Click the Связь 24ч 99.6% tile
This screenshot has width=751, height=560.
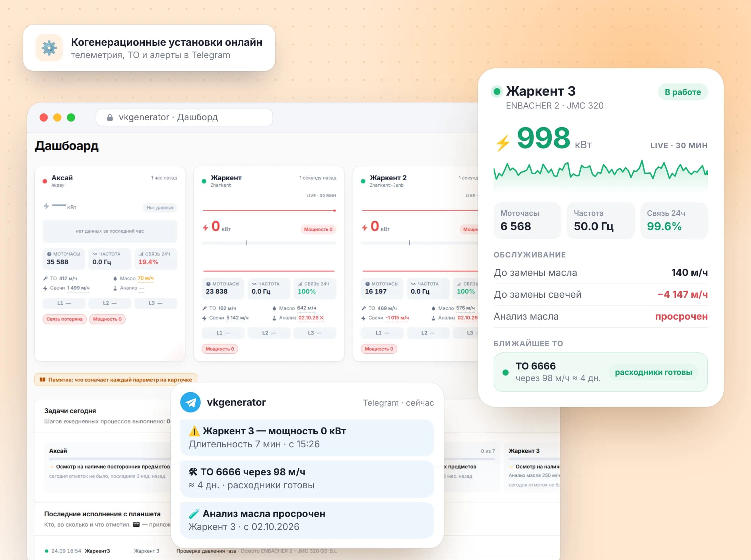point(674,220)
